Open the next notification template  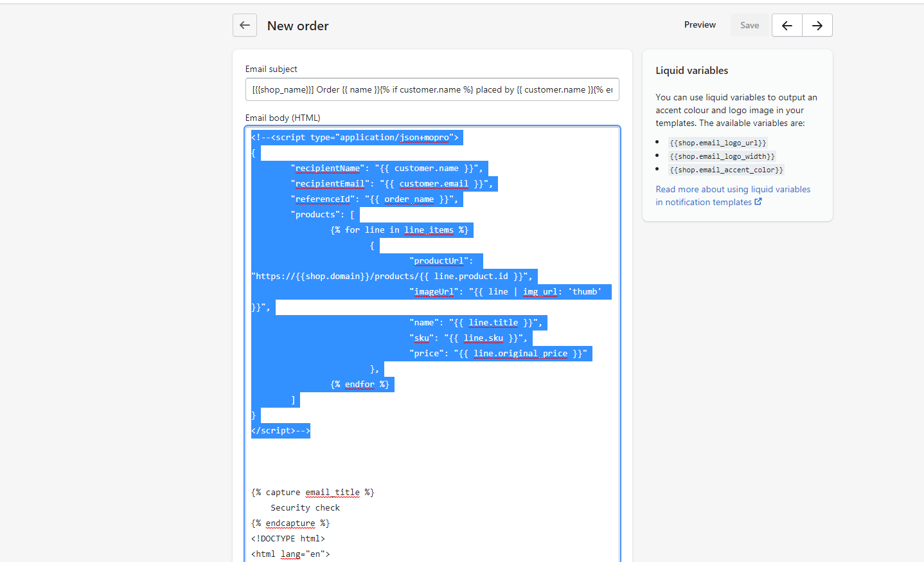817,26
